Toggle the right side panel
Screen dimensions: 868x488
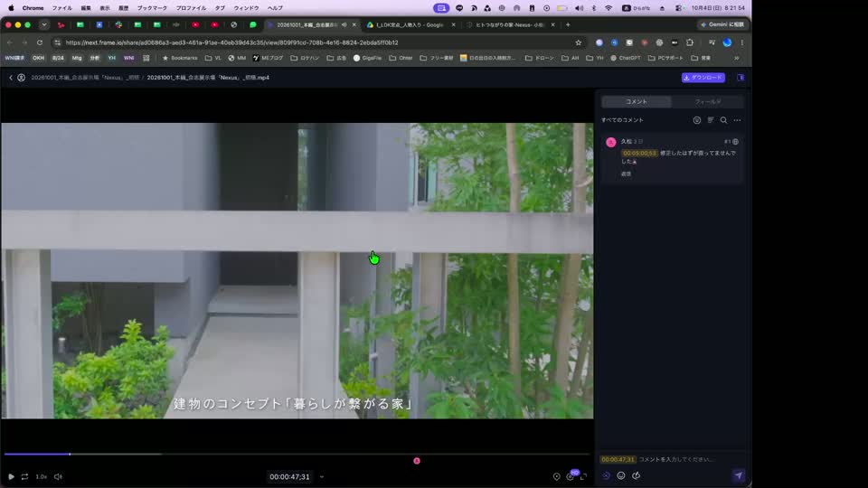tap(741, 78)
